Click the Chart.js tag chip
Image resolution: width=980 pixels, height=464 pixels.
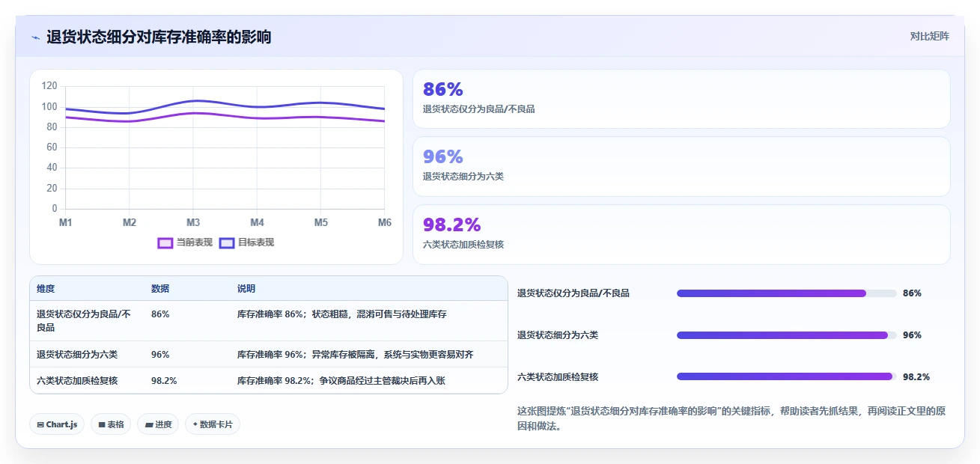click(58, 424)
